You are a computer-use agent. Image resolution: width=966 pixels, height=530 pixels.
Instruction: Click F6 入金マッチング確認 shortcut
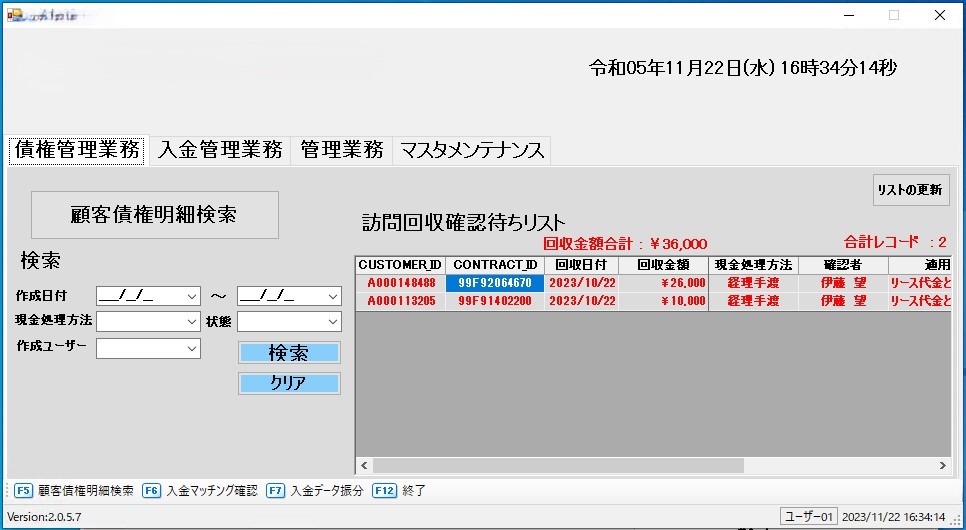click(x=200, y=491)
